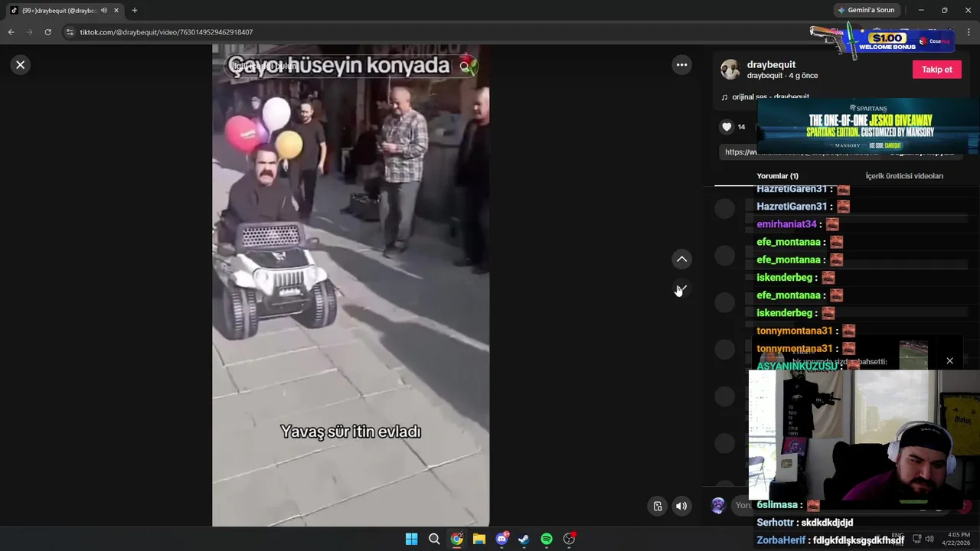Close the draybequit TikTok browser tab
Screen dimensions: 980x551
[x=116, y=10]
